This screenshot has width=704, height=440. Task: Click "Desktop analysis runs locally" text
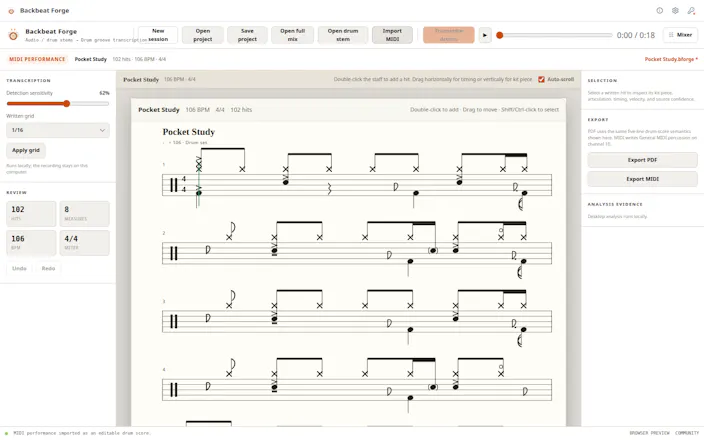[617, 216]
